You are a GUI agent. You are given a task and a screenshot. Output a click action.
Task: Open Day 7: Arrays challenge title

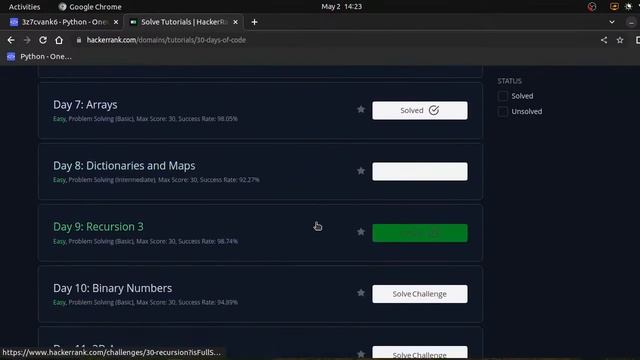coord(85,104)
